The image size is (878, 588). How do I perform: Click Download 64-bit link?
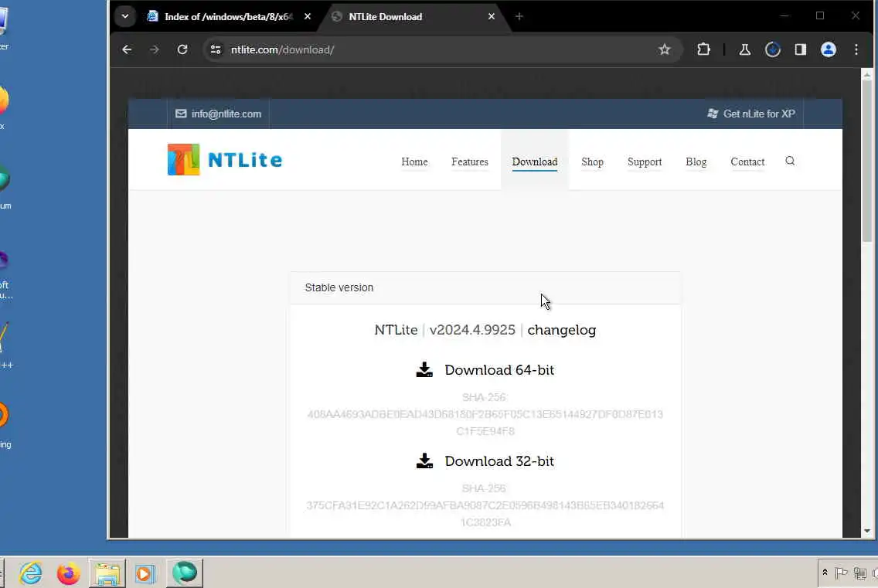(x=499, y=370)
